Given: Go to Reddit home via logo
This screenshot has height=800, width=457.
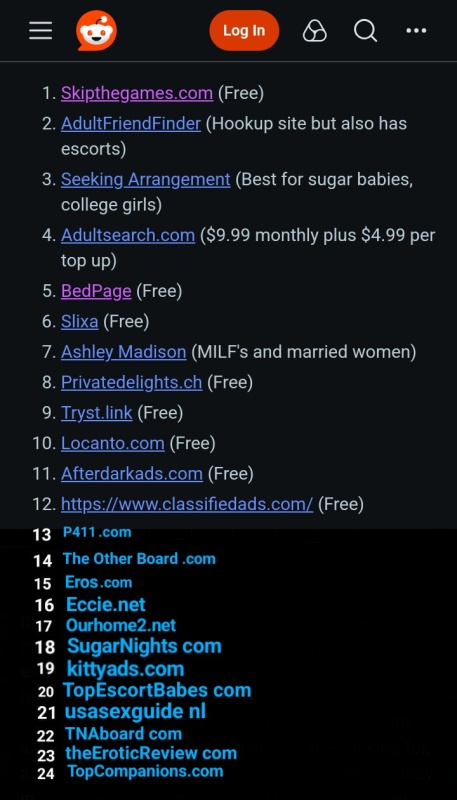Looking at the screenshot, I should point(96,31).
